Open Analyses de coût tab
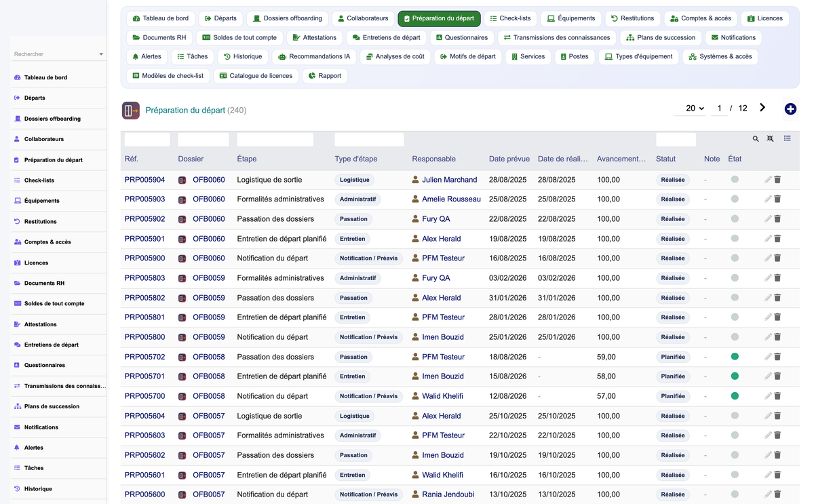Screen dimensions: 814x504 pos(395,56)
